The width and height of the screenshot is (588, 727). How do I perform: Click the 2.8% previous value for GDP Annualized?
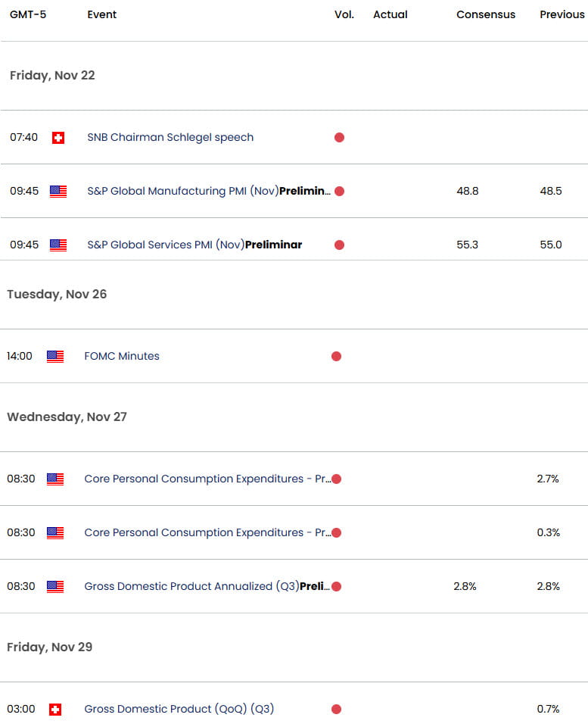(x=547, y=586)
